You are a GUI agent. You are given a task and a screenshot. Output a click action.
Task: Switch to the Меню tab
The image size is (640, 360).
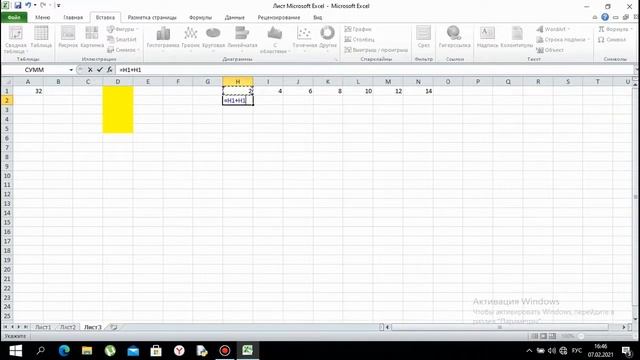click(x=42, y=18)
